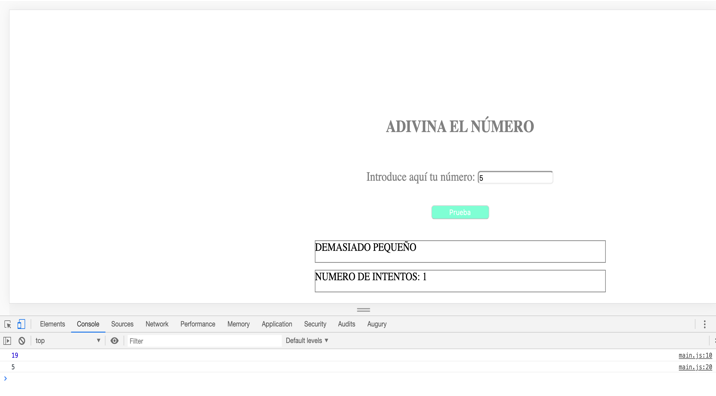Expand the top context dropdown

coord(68,341)
